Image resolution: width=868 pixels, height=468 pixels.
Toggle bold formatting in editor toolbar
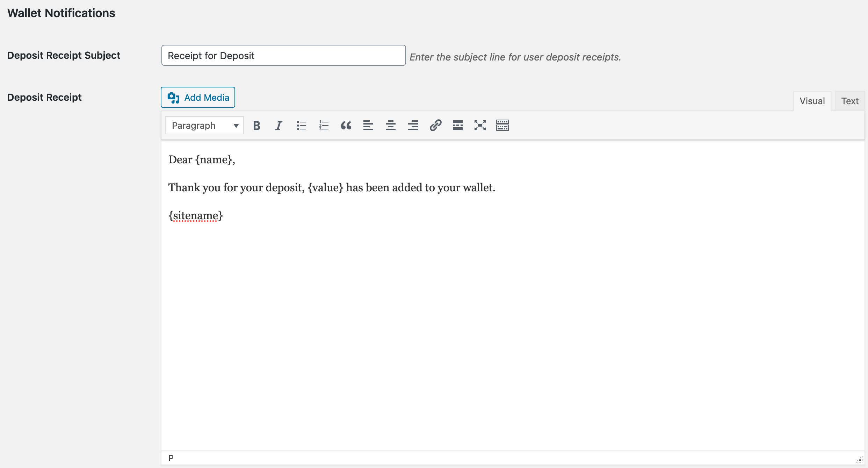point(256,126)
